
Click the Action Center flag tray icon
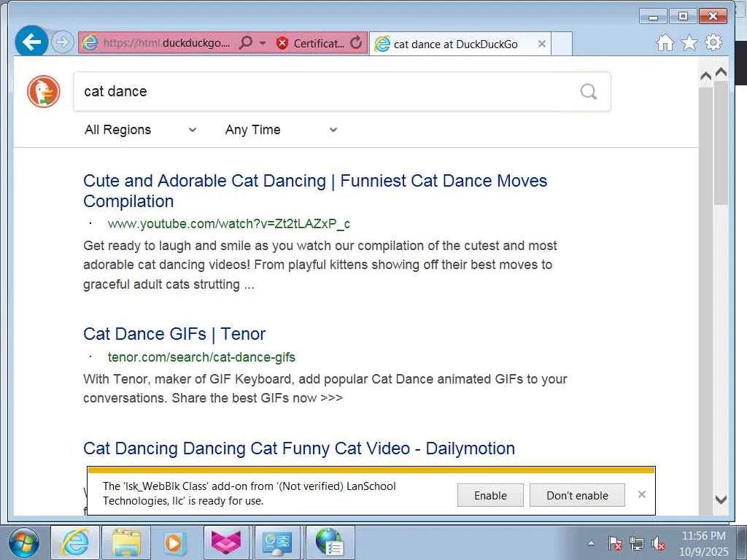615,543
